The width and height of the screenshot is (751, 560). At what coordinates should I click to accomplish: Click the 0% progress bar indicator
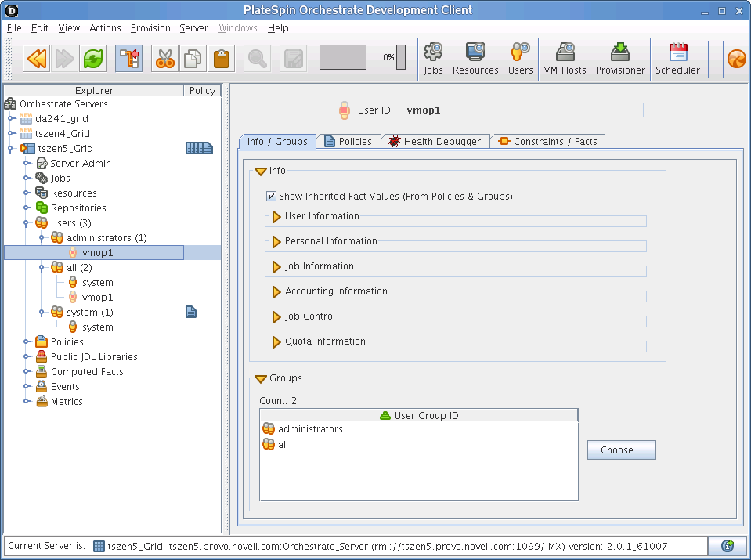click(x=401, y=57)
